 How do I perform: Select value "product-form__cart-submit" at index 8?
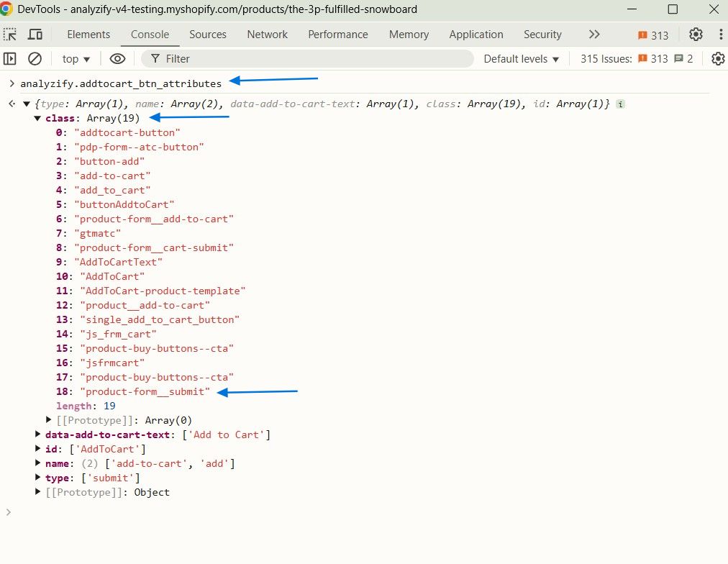tap(154, 248)
